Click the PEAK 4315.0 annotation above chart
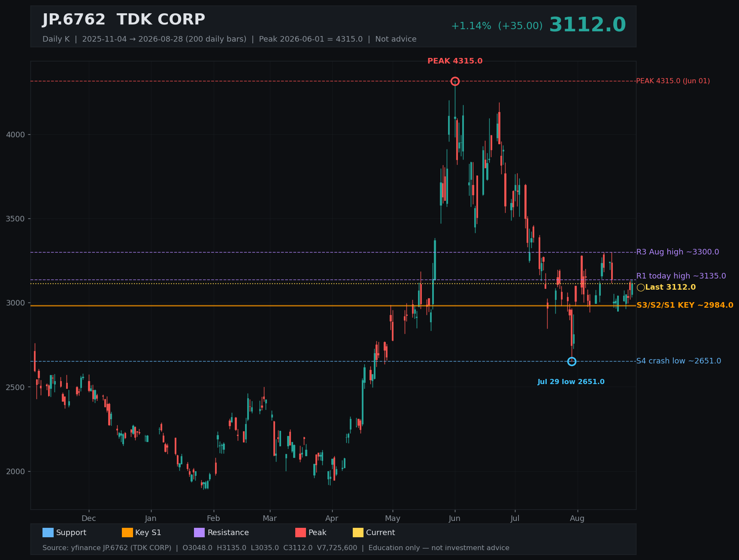 pyautogui.click(x=455, y=61)
